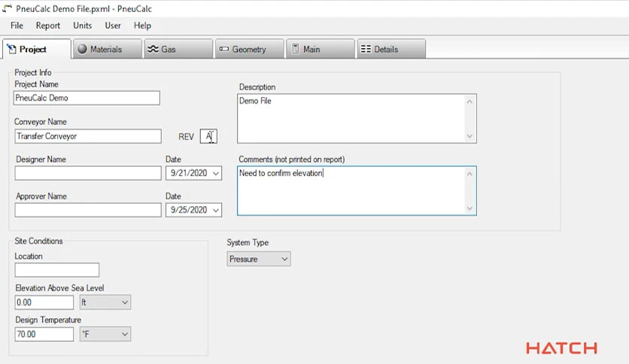This screenshot has width=629, height=364.
Task: Switch to the Project tab
Action: pos(37,49)
